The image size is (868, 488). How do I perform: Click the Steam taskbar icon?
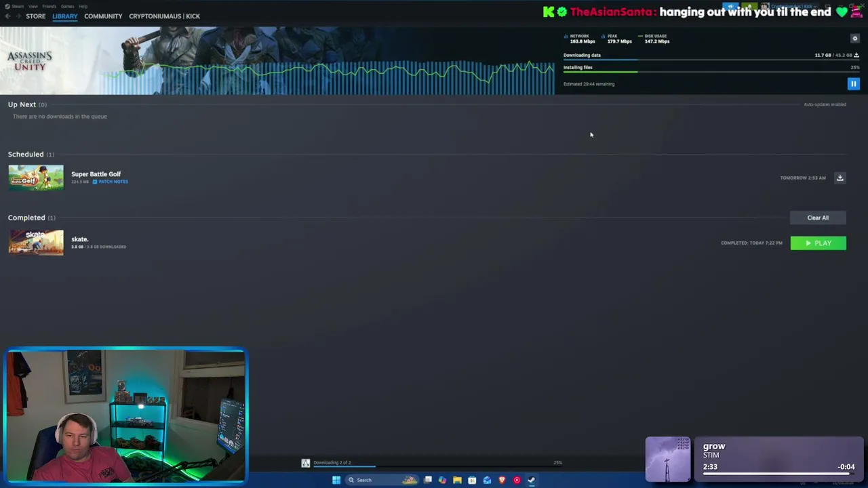coord(532,480)
